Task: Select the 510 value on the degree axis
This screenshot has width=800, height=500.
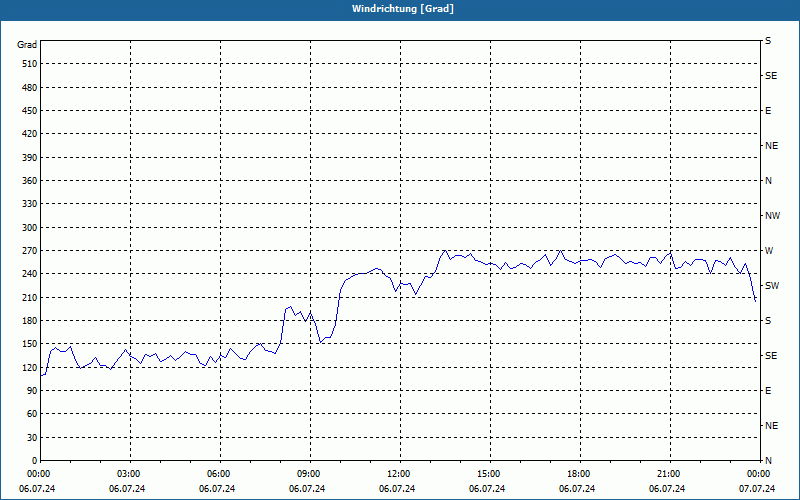Action: pyautogui.click(x=30, y=64)
